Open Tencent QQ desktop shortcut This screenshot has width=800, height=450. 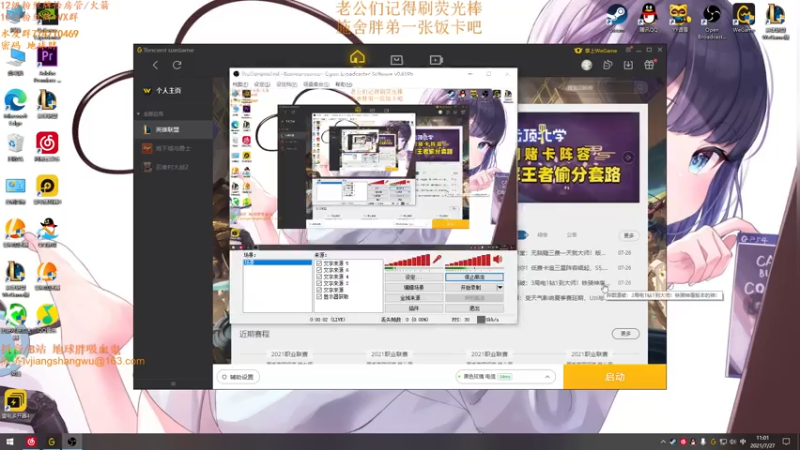click(648, 18)
